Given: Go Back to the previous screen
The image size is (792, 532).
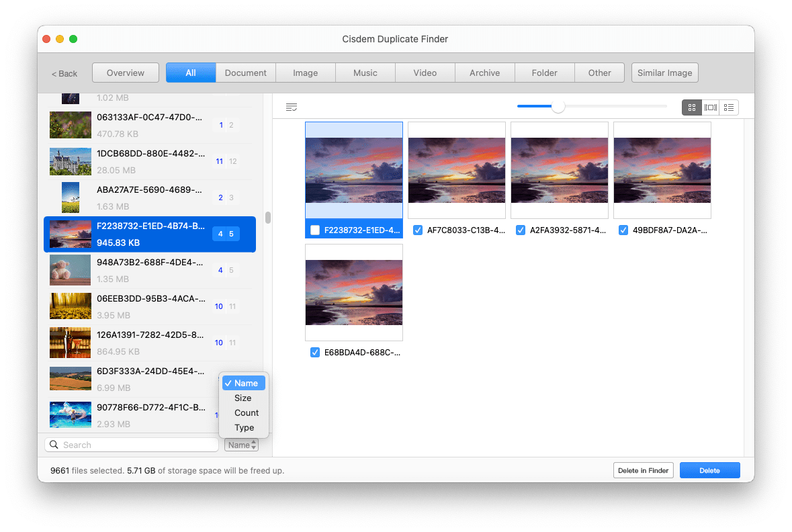Looking at the screenshot, I should [x=64, y=73].
